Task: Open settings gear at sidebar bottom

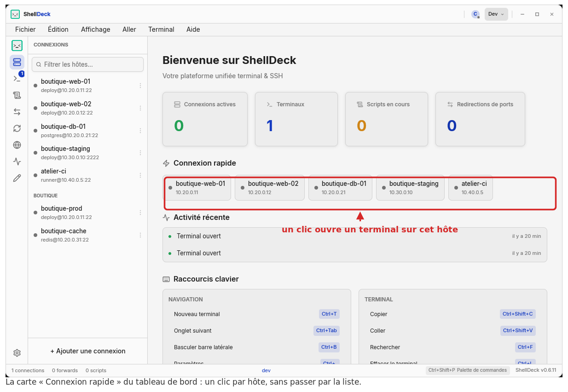Action: coord(17,353)
